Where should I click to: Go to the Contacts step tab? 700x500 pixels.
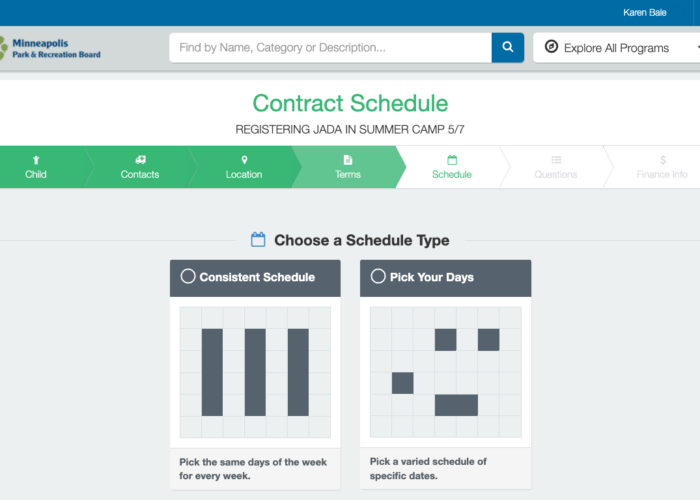[140, 167]
